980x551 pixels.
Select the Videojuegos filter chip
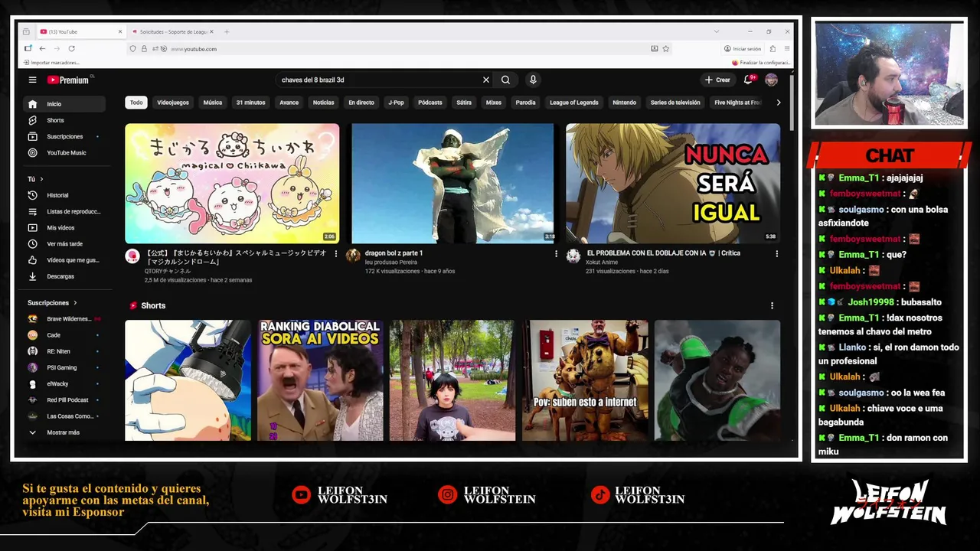pyautogui.click(x=173, y=103)
